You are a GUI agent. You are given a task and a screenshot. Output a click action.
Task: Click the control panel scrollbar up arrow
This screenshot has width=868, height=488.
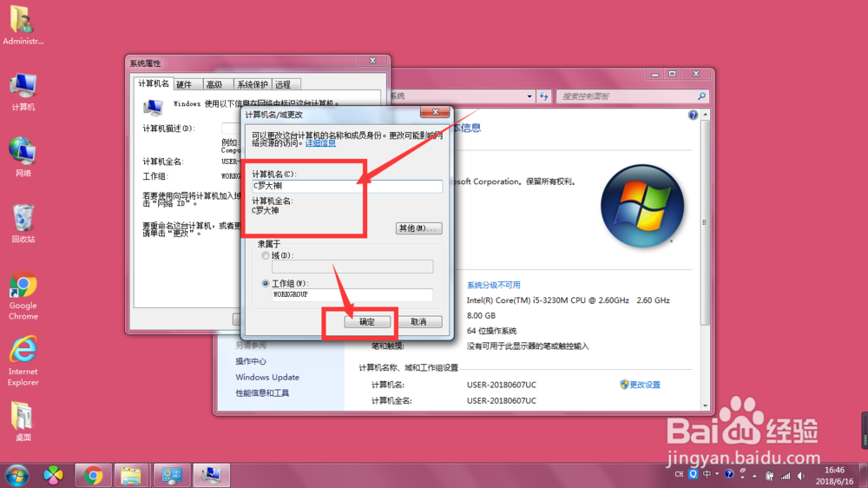[x=705, y=115]
